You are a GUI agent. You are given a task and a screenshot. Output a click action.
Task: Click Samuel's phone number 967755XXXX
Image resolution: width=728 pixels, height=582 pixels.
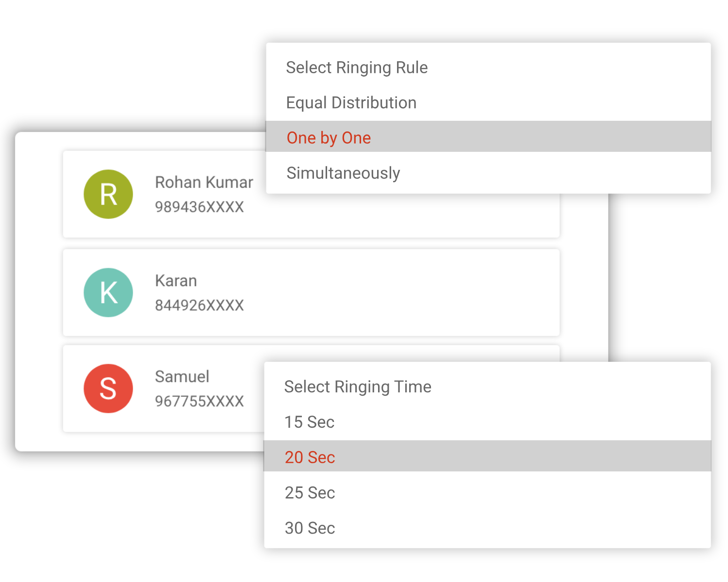coord(199,402)
